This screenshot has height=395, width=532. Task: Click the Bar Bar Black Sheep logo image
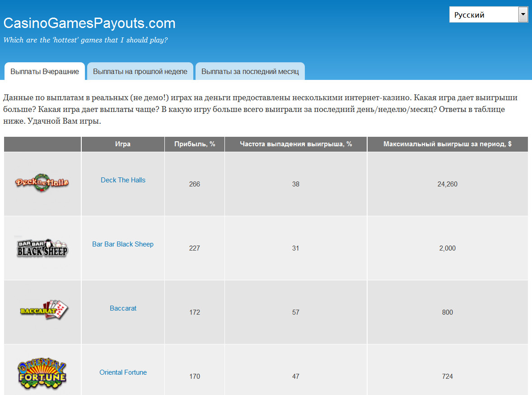[x=42, y=248]
